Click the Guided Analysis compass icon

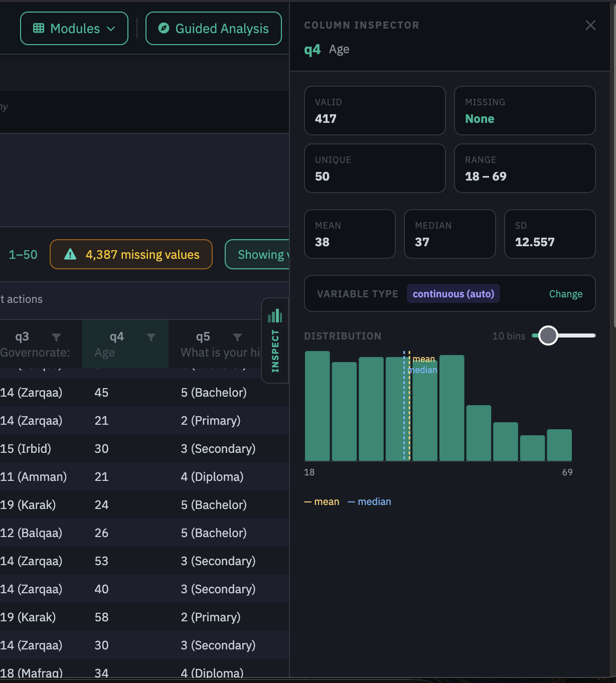click(164, 29)
